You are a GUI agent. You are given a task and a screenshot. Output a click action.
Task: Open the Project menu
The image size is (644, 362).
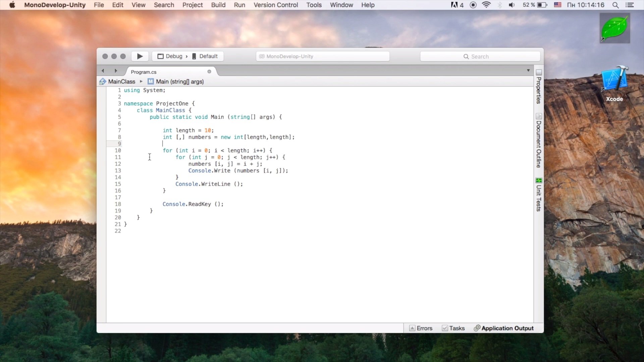coord(193,5)
